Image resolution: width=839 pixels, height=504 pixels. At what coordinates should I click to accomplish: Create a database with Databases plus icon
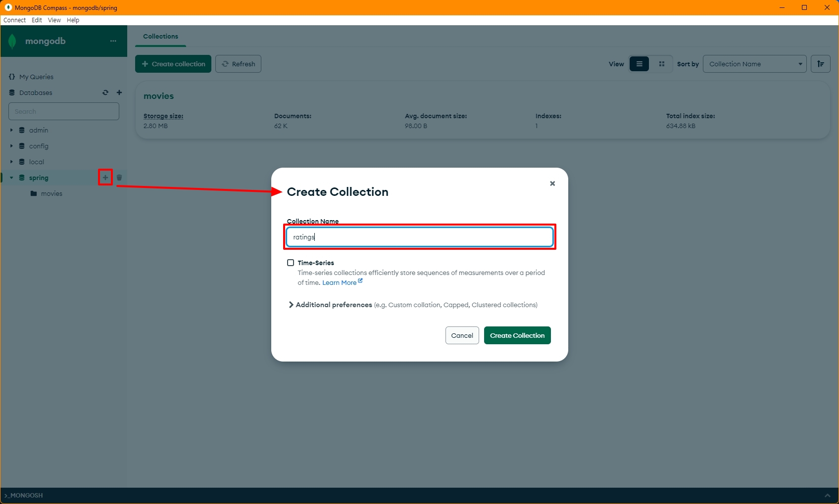(x=119, y=92)
